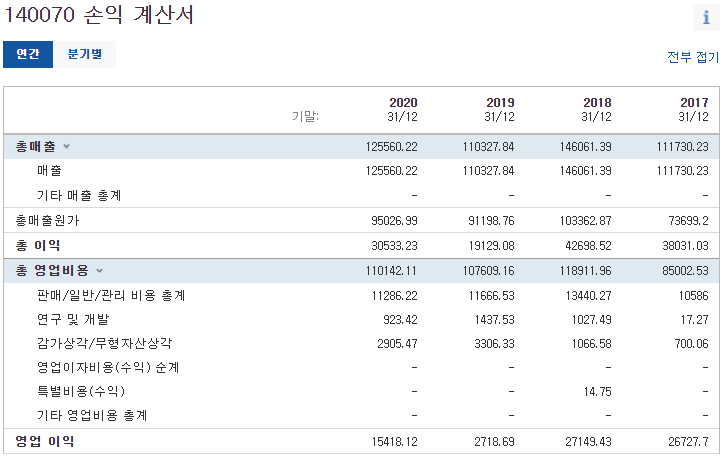Click the value 30533.23
The image size is (724, 460).
click(394, 246)
